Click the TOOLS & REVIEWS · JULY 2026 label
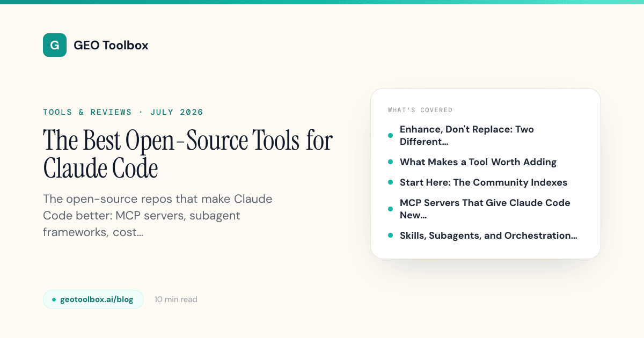644x338 pixels. tap(123, 112)
